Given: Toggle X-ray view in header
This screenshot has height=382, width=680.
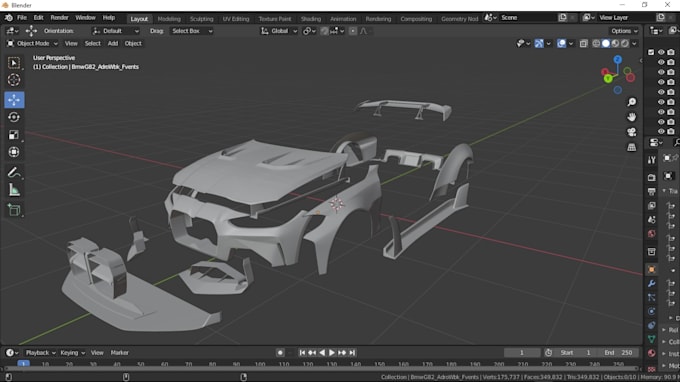Looking at the screenshot, I should pyautogui.click(x=584, y=43).
